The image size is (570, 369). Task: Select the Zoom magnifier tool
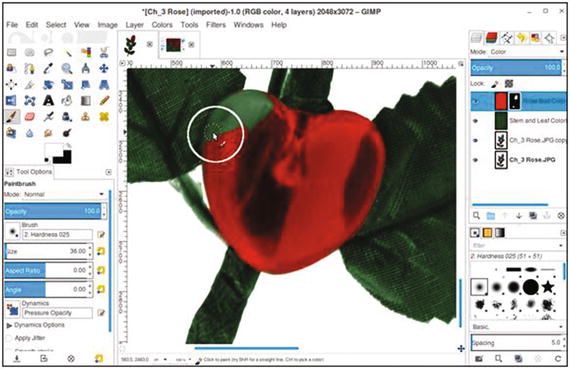click(x=67, y=68)
